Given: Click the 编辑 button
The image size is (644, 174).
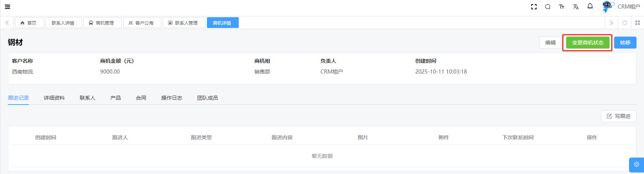Looking at the screenshot, I should (x=550, y=43).
